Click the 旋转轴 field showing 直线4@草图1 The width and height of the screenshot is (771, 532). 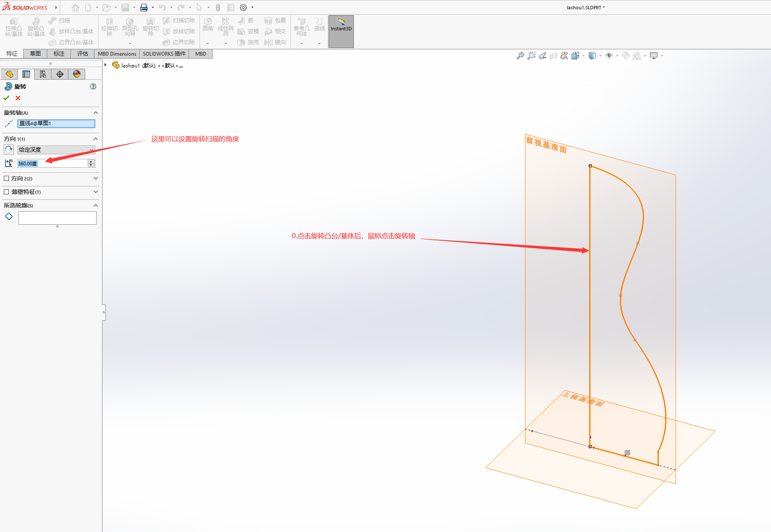tap(56, 124)
